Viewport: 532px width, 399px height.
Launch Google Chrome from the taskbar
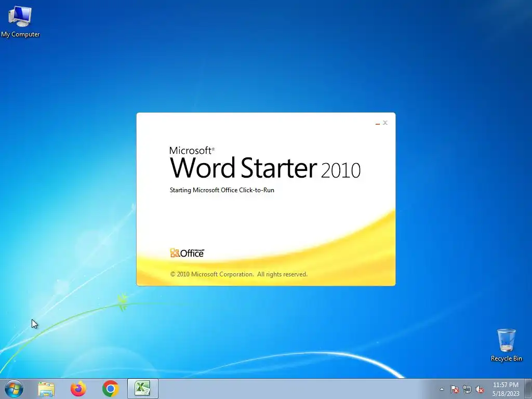pos(111,389)
